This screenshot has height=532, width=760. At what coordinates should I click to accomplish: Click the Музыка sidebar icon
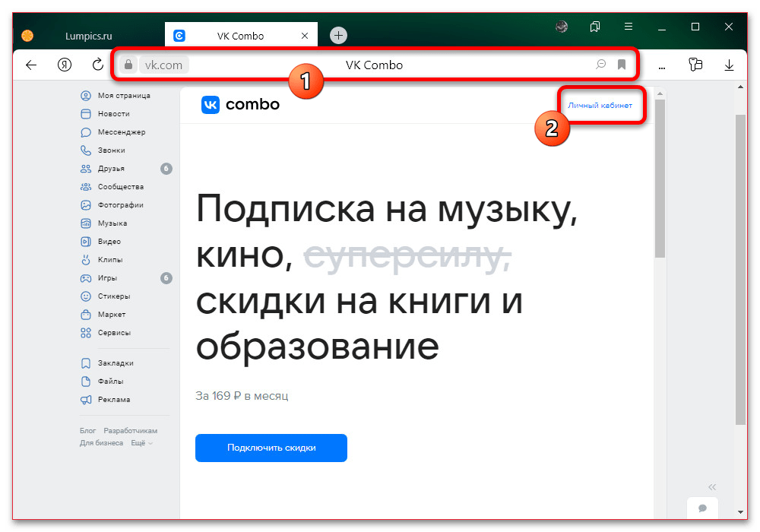pyautogui.click(x=86, y=223)
